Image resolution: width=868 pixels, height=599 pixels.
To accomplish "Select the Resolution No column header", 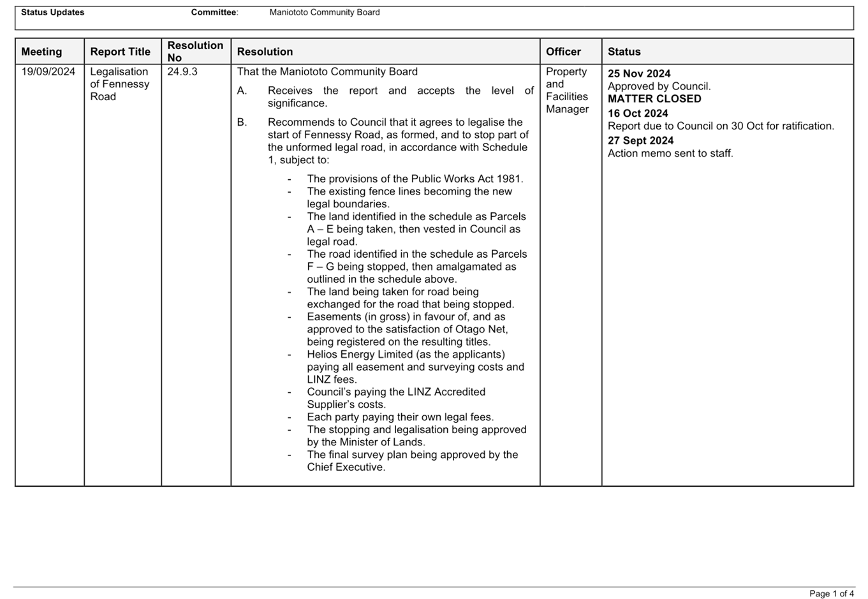I will pos(195,52).
